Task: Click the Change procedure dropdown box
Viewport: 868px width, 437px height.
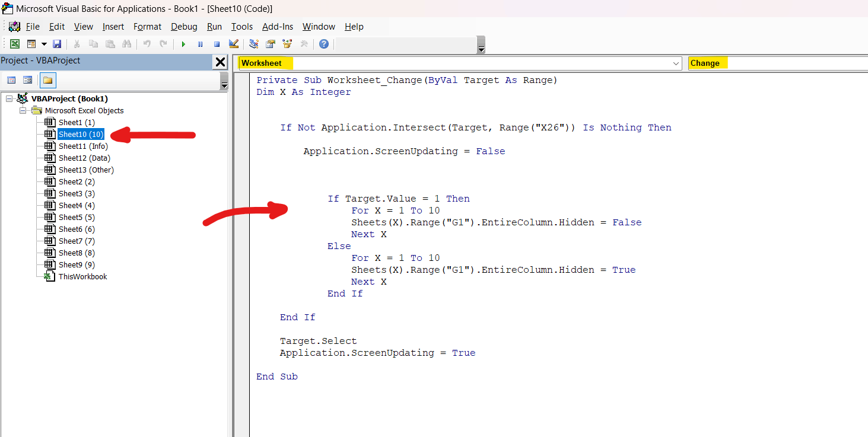Action: click(777, 63)
